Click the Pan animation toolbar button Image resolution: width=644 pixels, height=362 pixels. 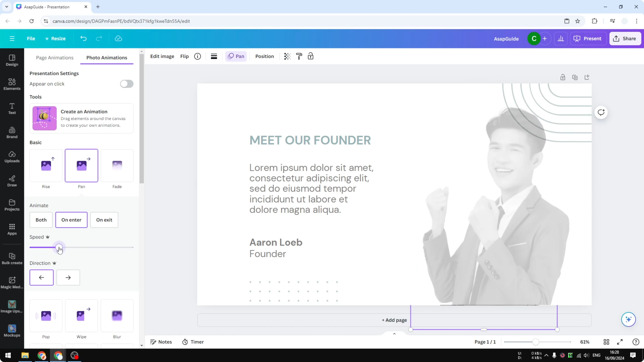pyautogui.click(x=236, y=56)
